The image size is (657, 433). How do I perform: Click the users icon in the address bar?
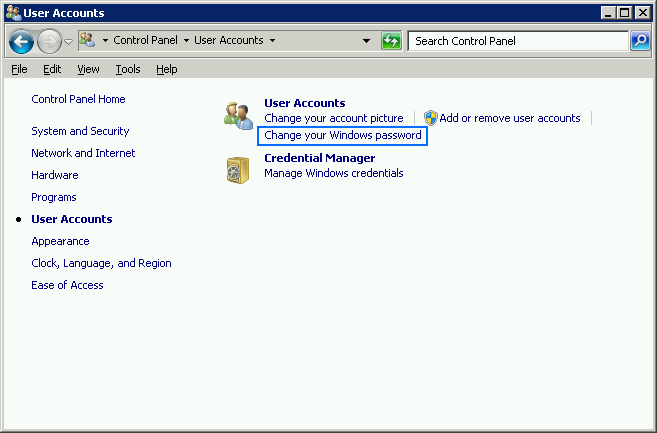click(87, 40)
